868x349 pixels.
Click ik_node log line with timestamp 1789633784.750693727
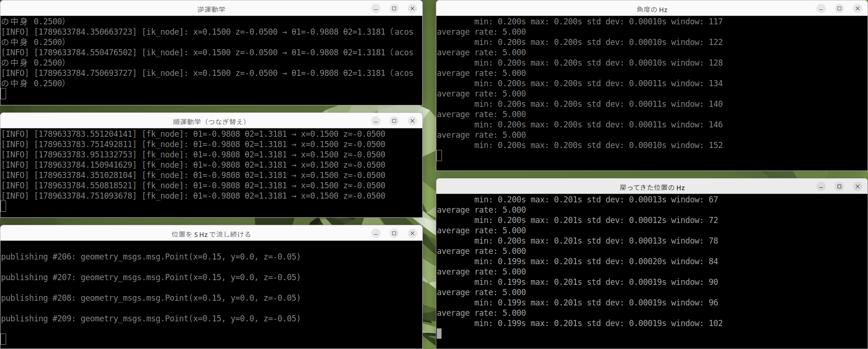[x=207, y=73]
